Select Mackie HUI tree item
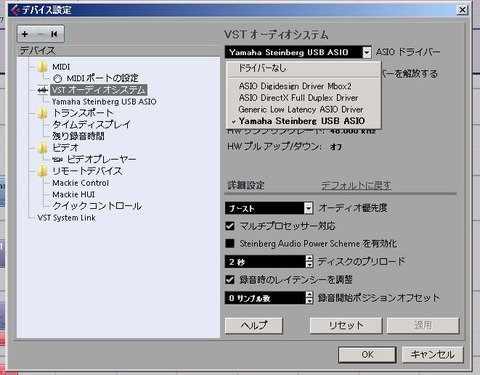Viewport: 480px width, 375px height. (x=73, y=194)
